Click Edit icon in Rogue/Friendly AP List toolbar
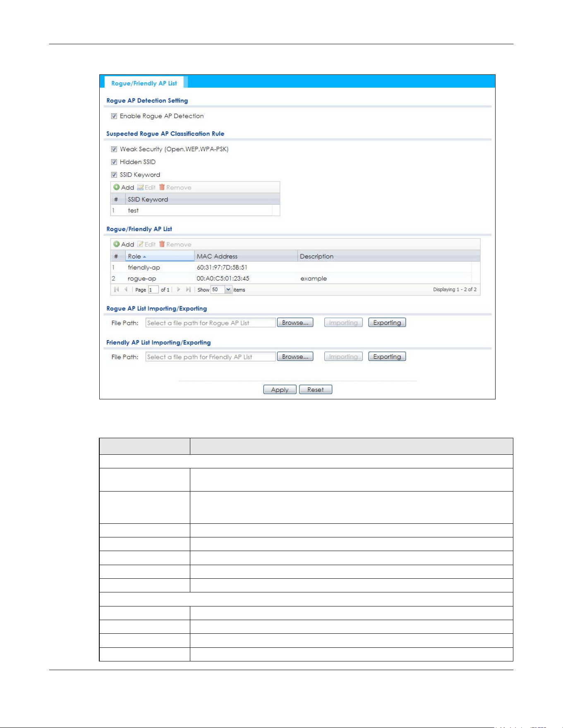The width and height of the screenshot is (563, 728). [x=140, y=244]
